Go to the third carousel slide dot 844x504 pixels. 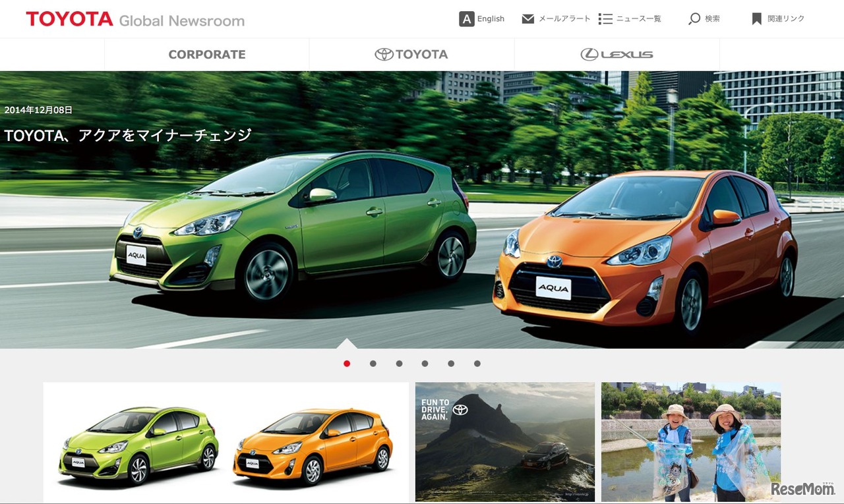(399, 364)
